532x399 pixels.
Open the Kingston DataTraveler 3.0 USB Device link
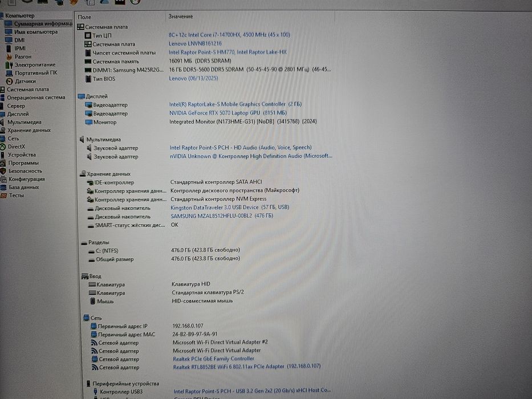(x=230, y=207)
